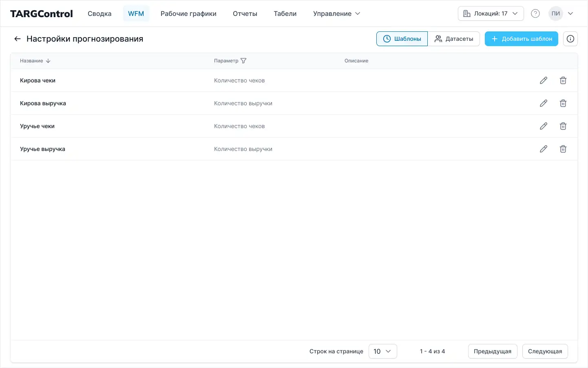Click the Добавить шаблон button

coord(522,39)
